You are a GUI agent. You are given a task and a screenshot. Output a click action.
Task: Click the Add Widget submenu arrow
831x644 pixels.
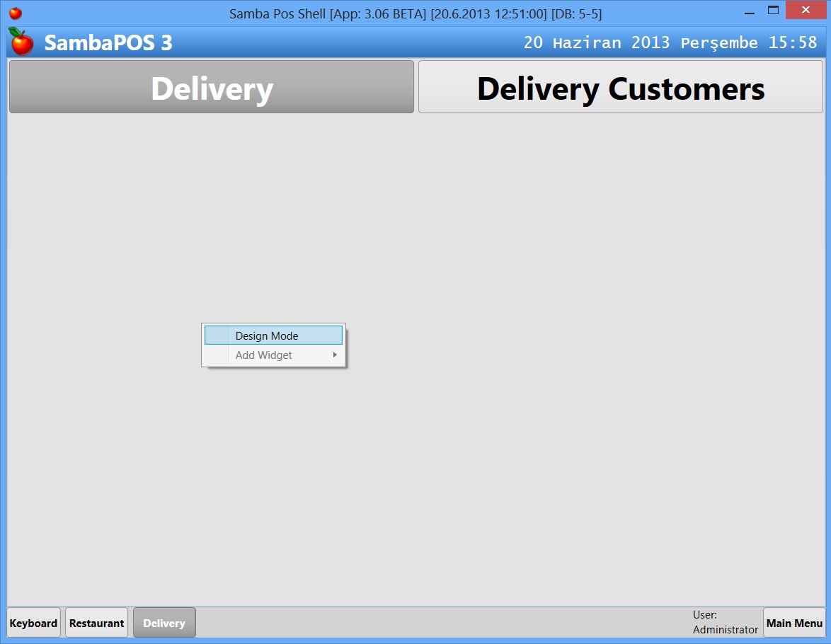pos(335,355)
